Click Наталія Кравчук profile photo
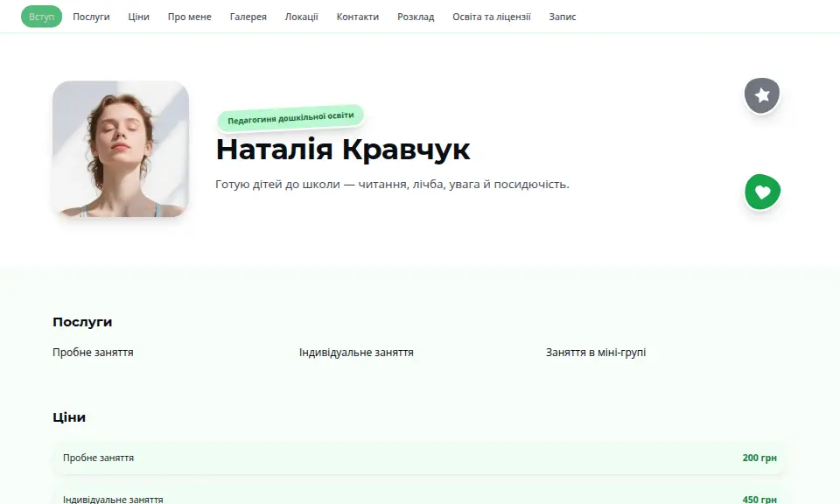The image size is (840, 504). point(121,149)
